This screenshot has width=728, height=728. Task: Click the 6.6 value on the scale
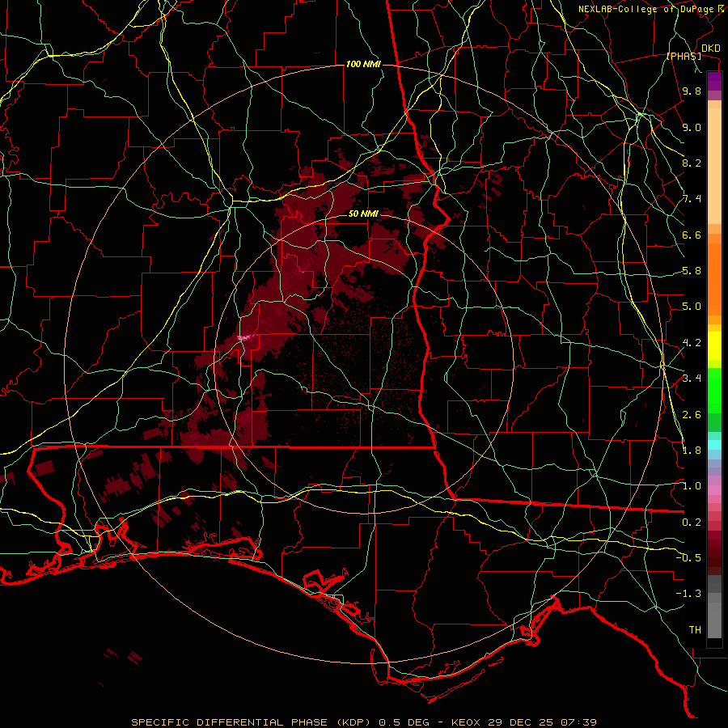click(692, 235)
